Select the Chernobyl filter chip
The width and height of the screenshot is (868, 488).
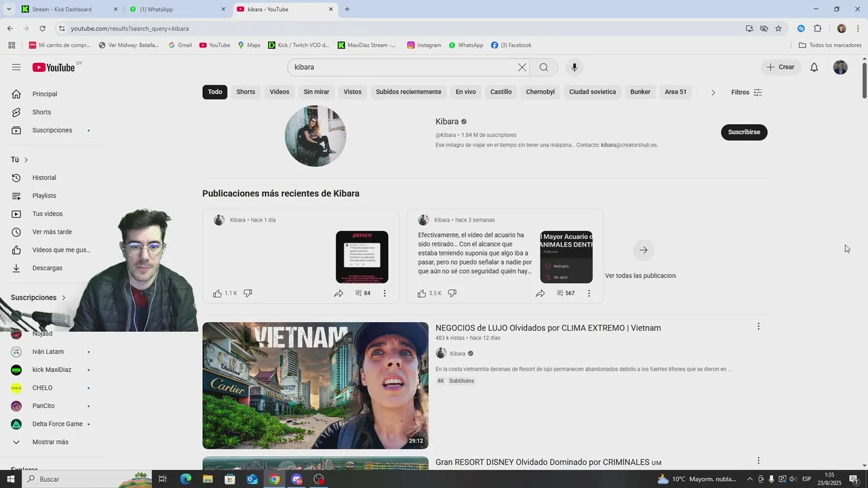pos(540,92)
